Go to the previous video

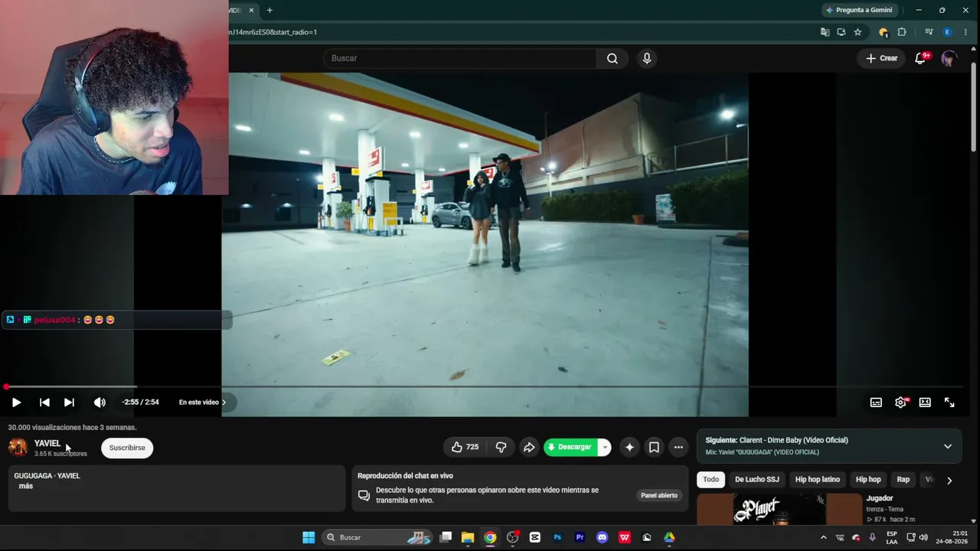tap(44, 403)
